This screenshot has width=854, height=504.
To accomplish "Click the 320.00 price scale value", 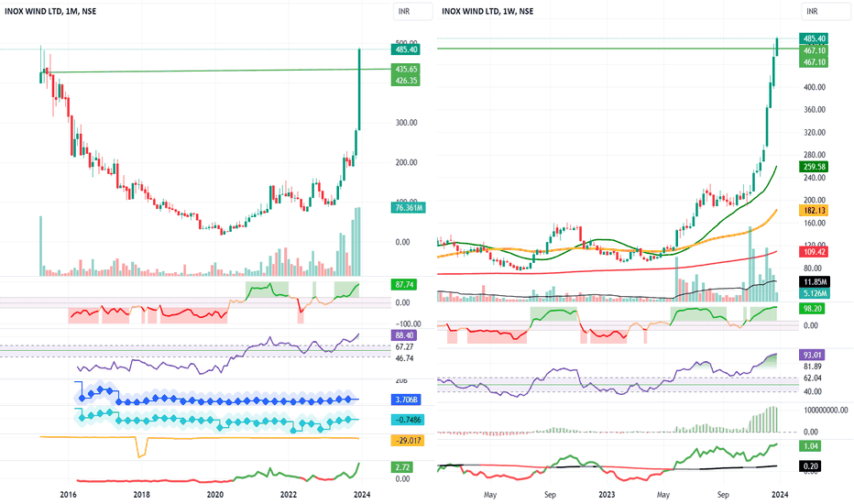I will (x=815, y=132).
